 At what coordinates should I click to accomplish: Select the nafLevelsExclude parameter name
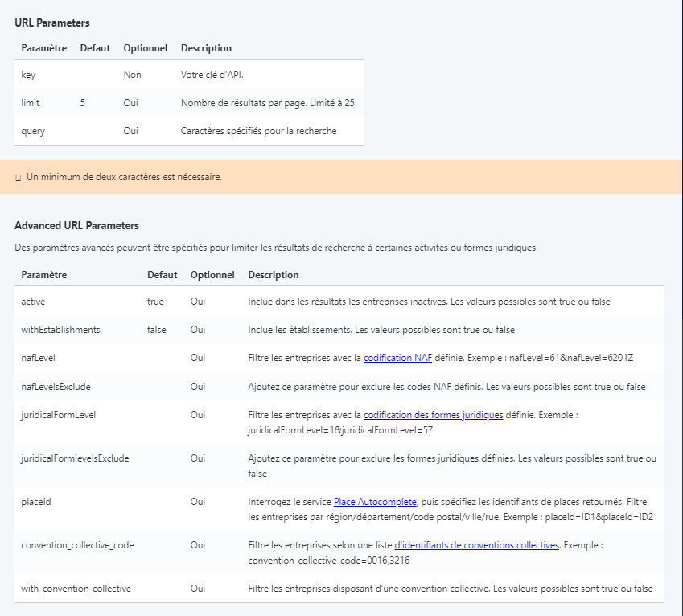[56, 387]
